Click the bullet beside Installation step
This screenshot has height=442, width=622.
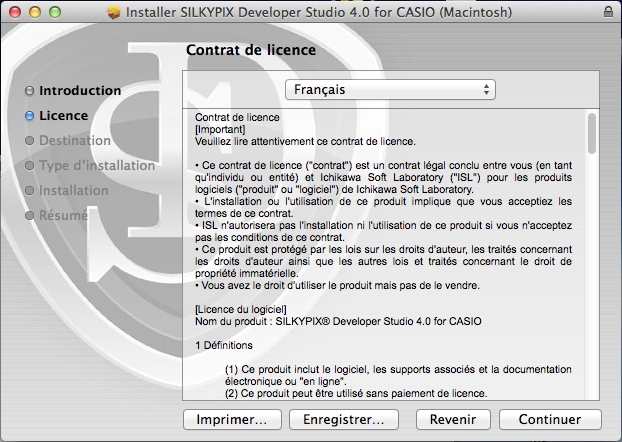30,191
